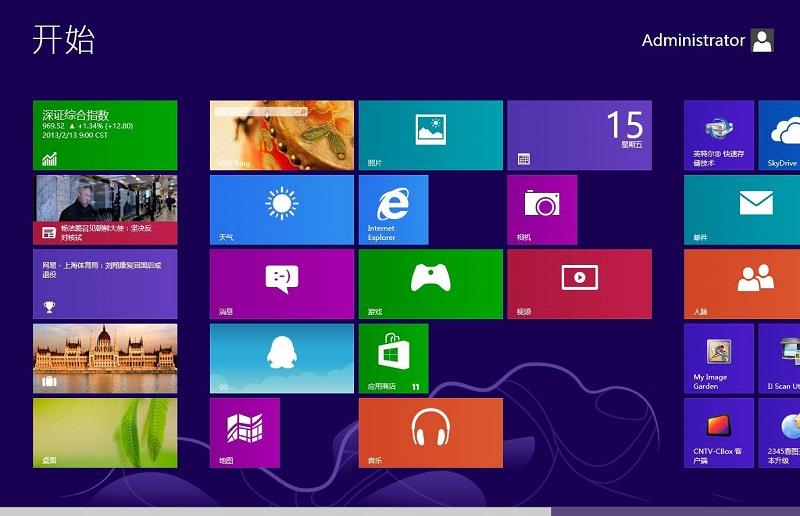Open the Store tile with shopping bag
This screenshot has width=800, height=516.
point(393,358)
